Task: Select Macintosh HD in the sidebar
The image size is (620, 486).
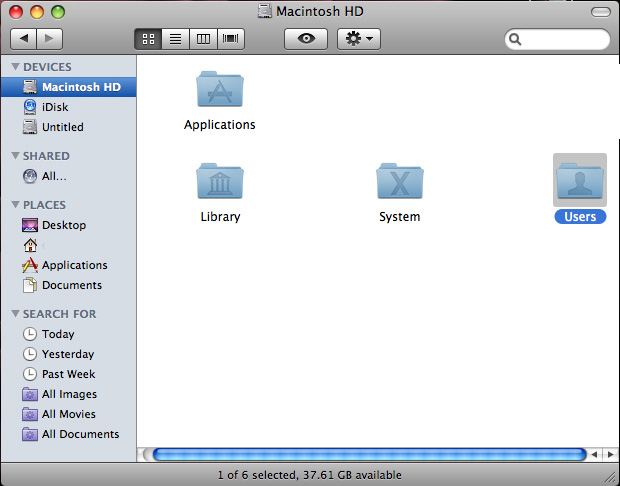Action: coord(68,87)
